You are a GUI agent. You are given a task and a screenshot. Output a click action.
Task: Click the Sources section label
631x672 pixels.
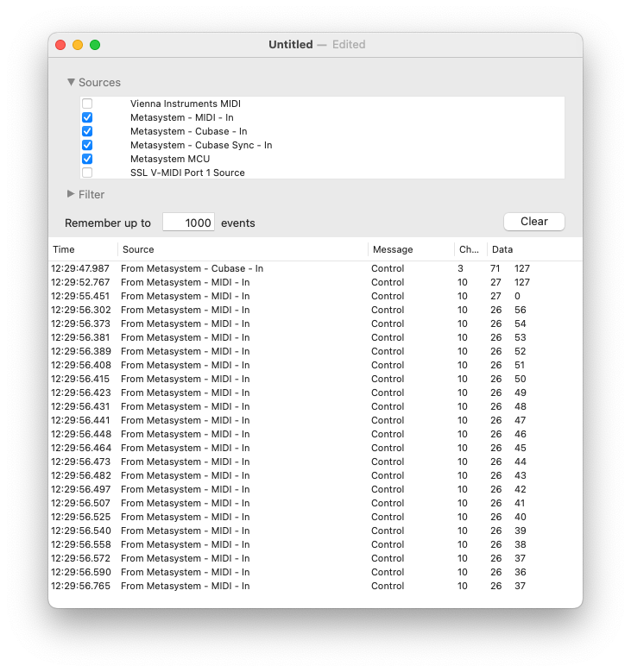[99, 82]
